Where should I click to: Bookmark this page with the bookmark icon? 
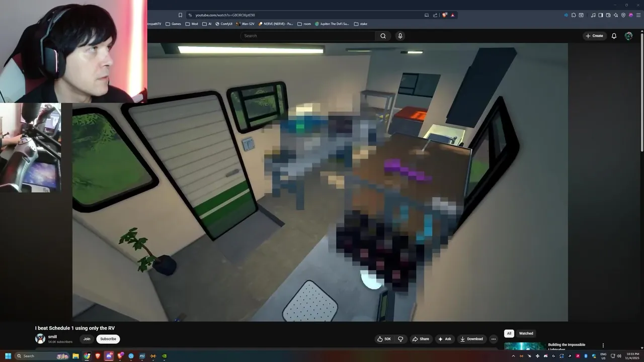click(x=180, y=15)
